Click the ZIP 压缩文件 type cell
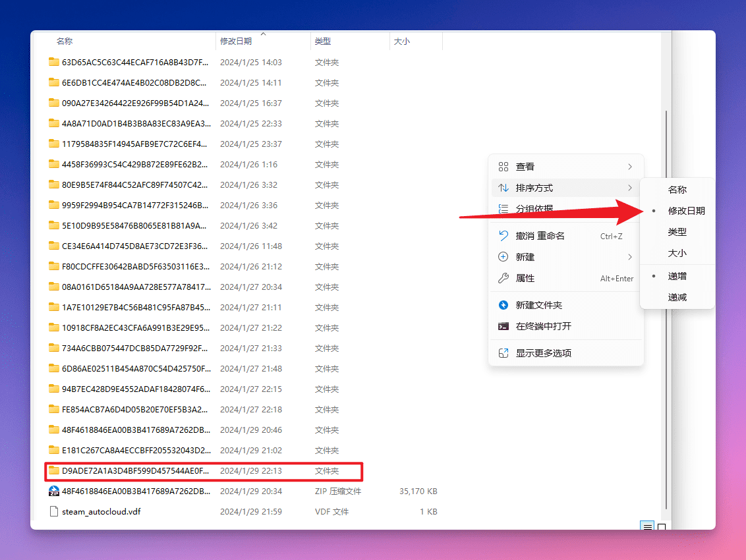Viewport: 746px width, 560px height. coord(338,491)
